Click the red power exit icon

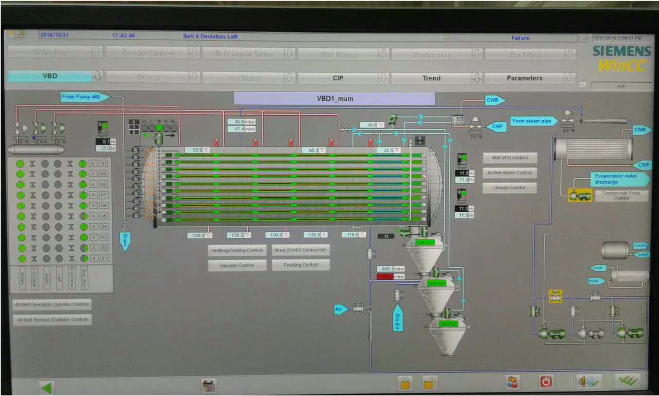[546, 382]
